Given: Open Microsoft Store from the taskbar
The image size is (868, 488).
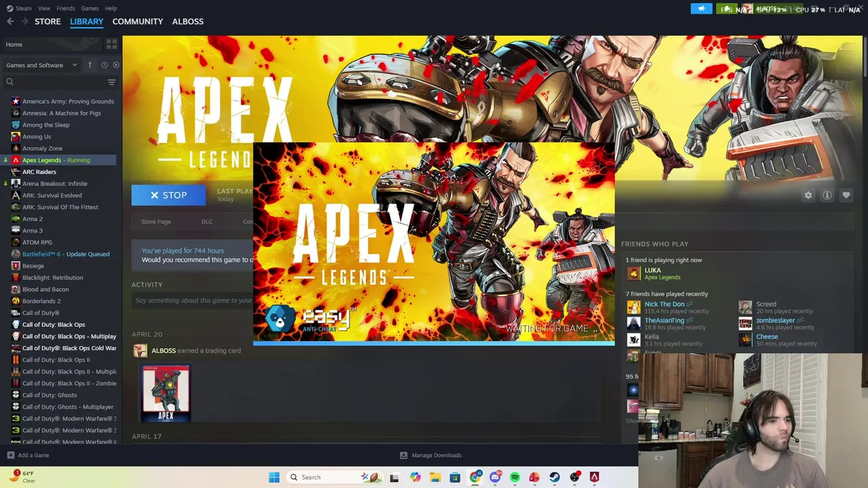Looking at the screenshot, I should (x=455, y=477).
